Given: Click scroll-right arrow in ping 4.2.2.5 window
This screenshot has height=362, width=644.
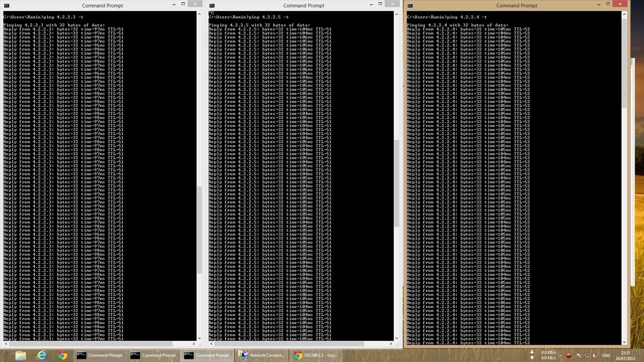Looking at the screenshot, I should click(x=391, y=344).
